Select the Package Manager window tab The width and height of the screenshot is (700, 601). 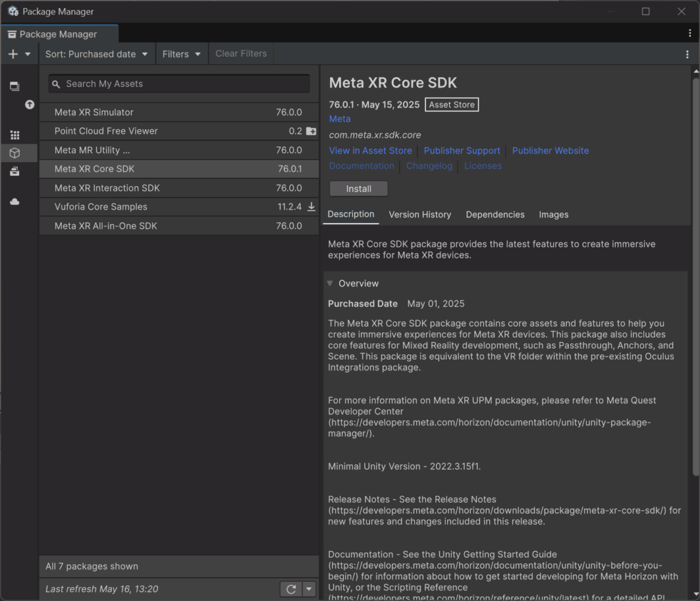pos(59,34)
